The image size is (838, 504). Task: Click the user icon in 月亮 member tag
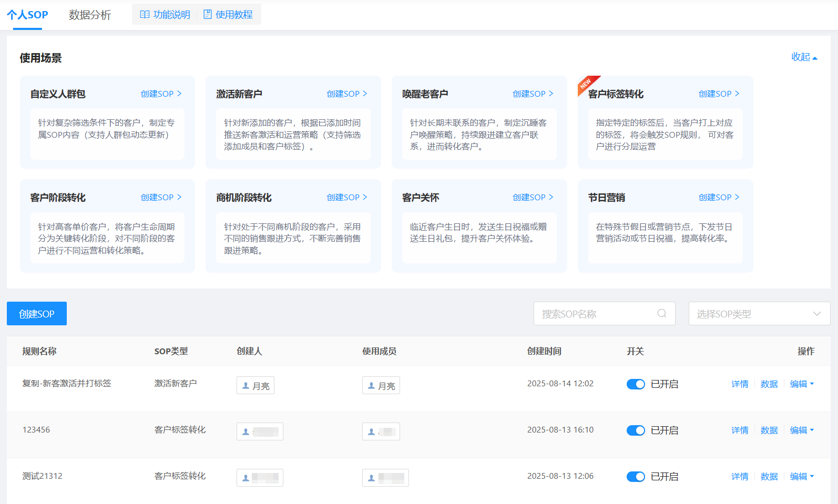[371, 386]
